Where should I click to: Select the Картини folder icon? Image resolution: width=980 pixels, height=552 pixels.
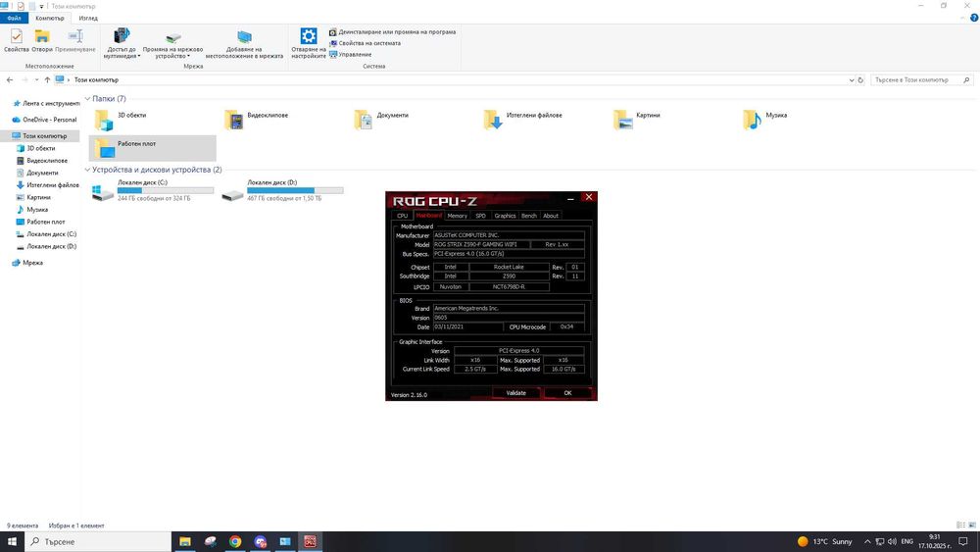point(622,120)
